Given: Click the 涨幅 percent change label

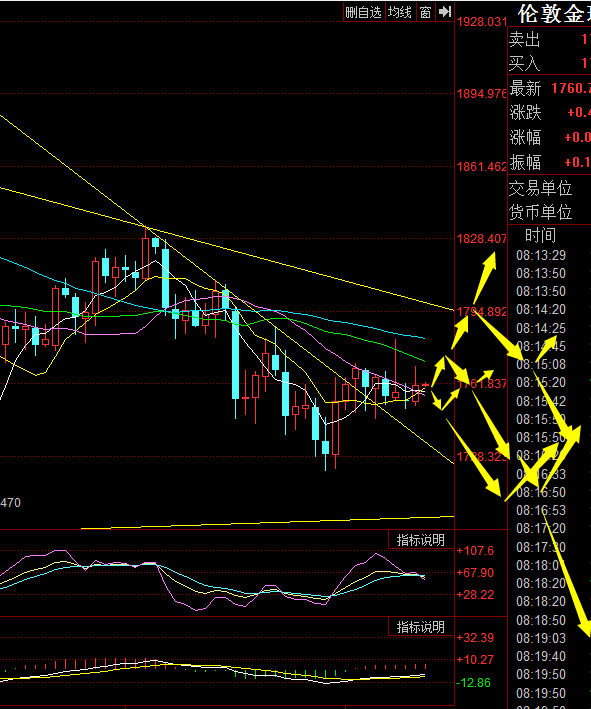Looking at the screenshot, I should (525, 137).
